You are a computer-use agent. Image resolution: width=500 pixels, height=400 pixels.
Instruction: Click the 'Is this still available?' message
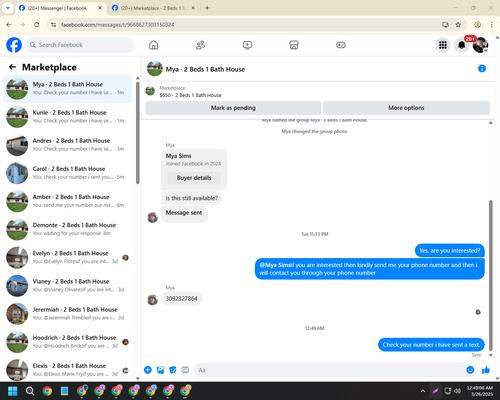tap(192, 198)
